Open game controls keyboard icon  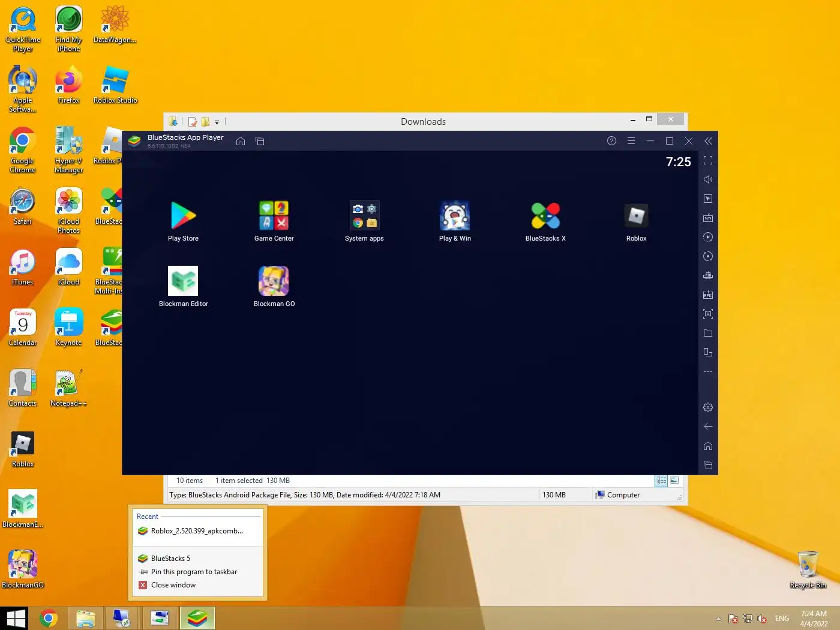pyautogui.click(x=708, y=218)
